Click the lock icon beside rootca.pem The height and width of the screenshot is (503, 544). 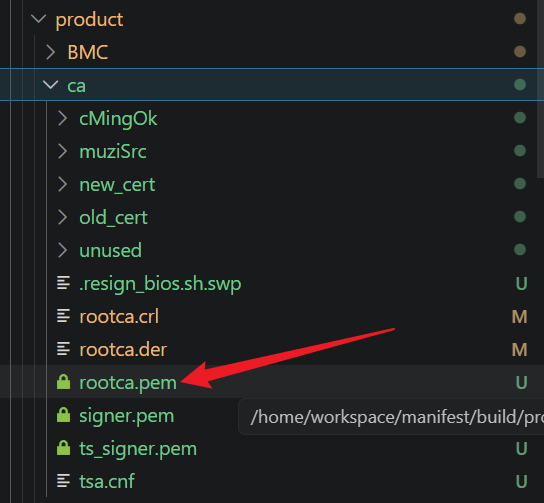click(x=63, y=382)
